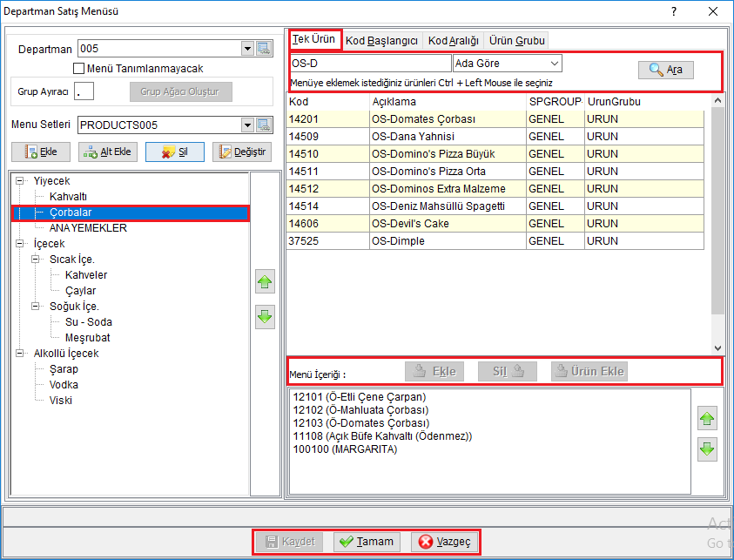The height and width of the screenshot is (560, 734).
Task: Switch to the Ürün Grubu tab
Action: pyautogui.click(x=517, y=41)
